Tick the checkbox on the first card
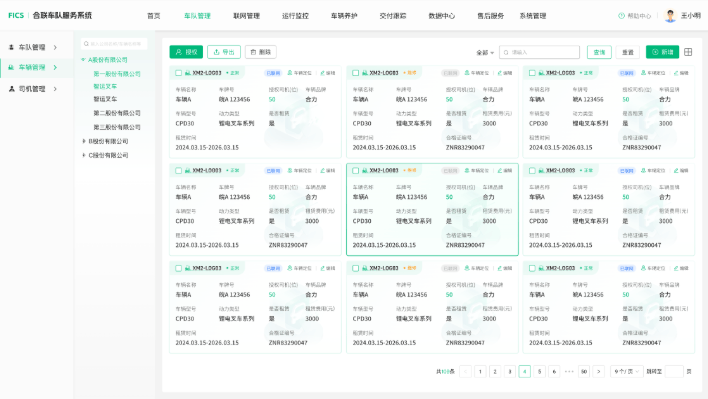The width and height of the screenshot is (708, 399). pos(178,73)
